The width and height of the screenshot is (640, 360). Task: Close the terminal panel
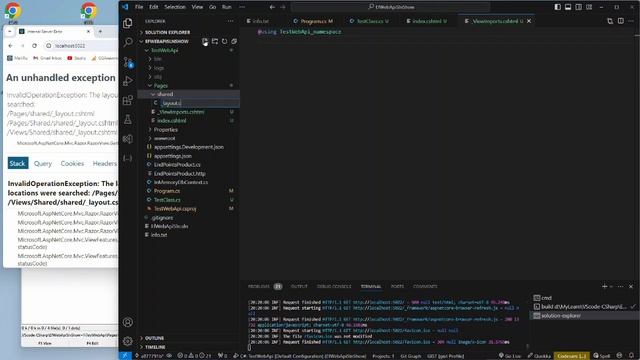631,287
